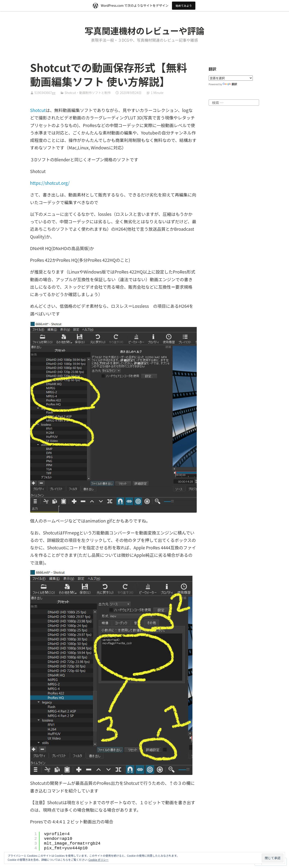The height and width of the screenshot is (868, 289).
Task: In first Shotcut screenshot, click 保存 floppy icon
Action: coord(79,337)
